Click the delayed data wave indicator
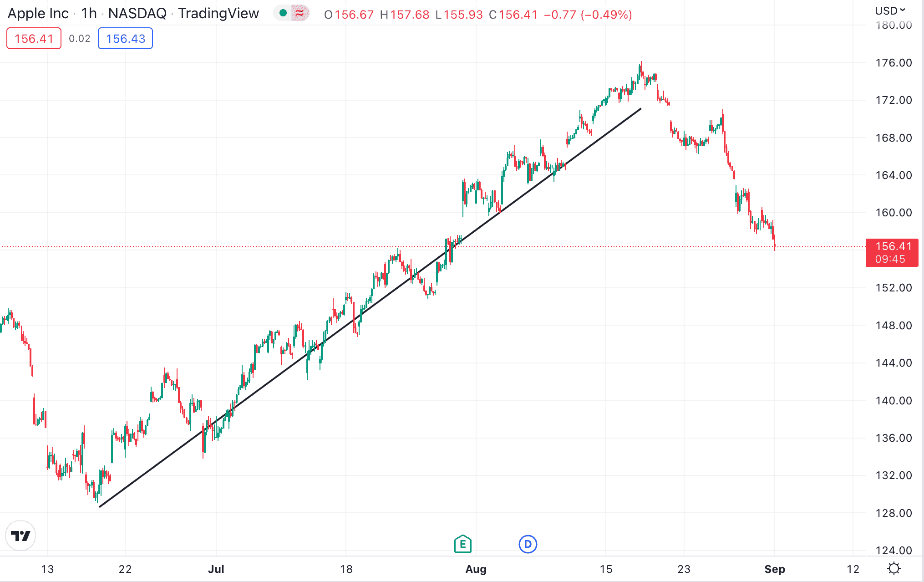 coord(300,13)
